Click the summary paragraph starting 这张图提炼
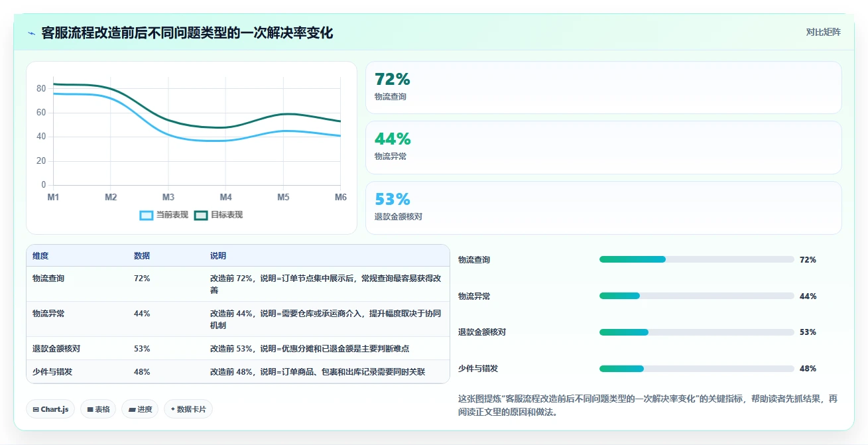Screen dimensions: 868x445 (648, 405)
